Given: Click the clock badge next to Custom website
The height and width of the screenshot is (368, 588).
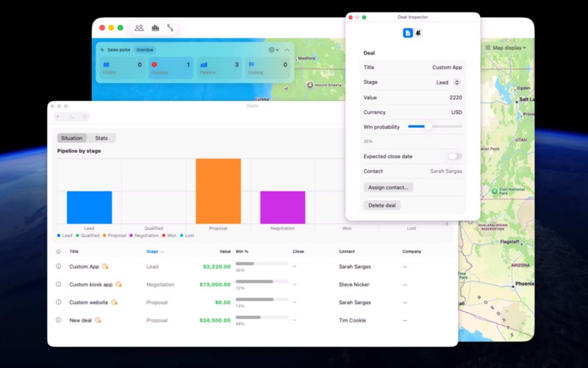Looking at the screenshot, I should (114, 302).
